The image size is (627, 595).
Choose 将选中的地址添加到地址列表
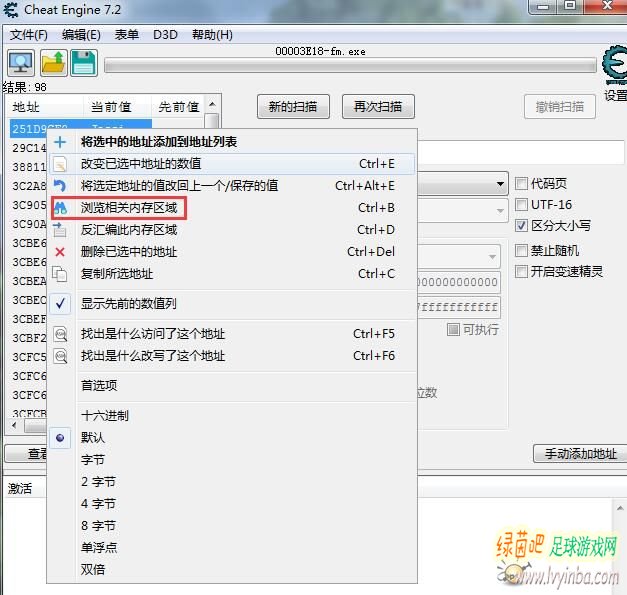[x=232, y=142]
